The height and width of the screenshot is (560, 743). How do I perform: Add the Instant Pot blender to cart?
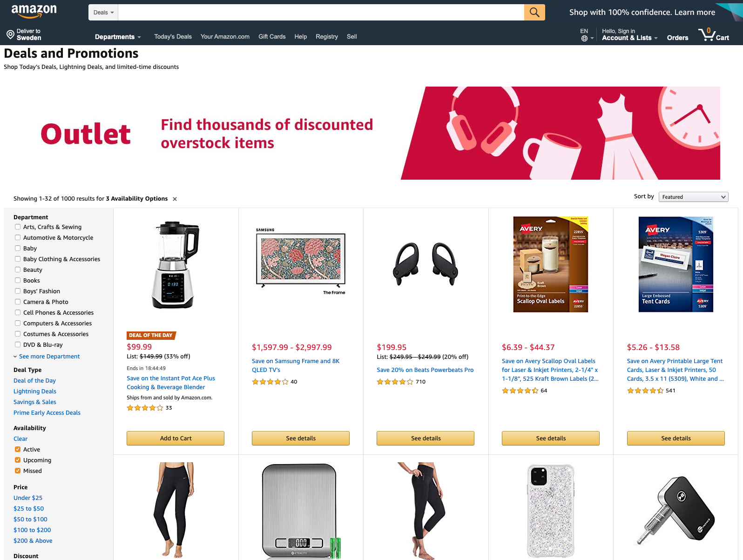176,439
